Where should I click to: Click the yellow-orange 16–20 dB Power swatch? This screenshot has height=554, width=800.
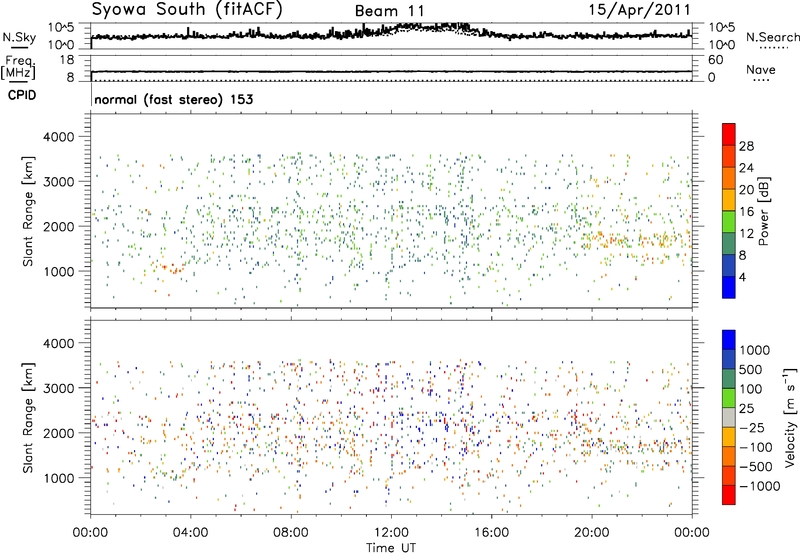[x=729, y=199]
